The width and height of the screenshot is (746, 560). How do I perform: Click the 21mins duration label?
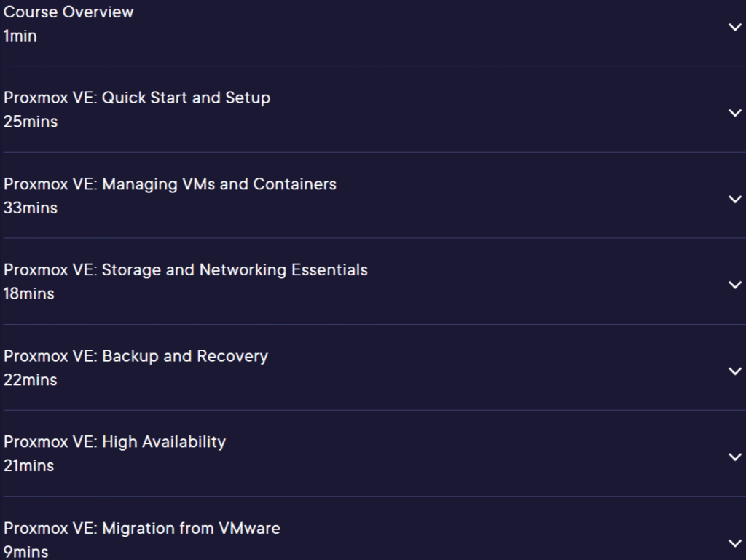click(x=29, y=466)
